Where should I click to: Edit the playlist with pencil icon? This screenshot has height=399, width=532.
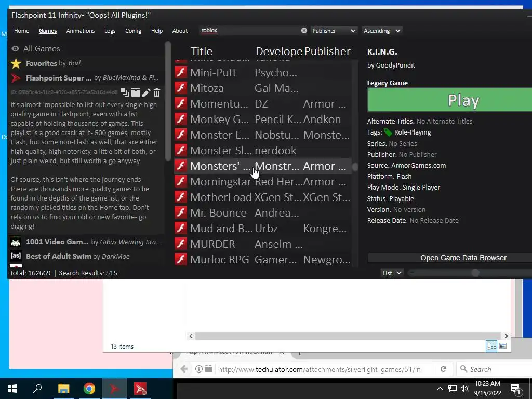(146, 92)
